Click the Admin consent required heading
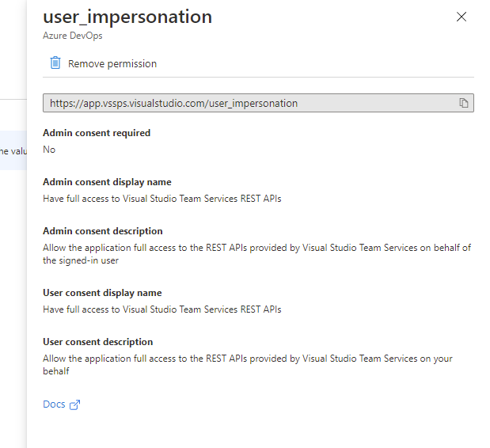490x448 pixels. coord(97,133)
